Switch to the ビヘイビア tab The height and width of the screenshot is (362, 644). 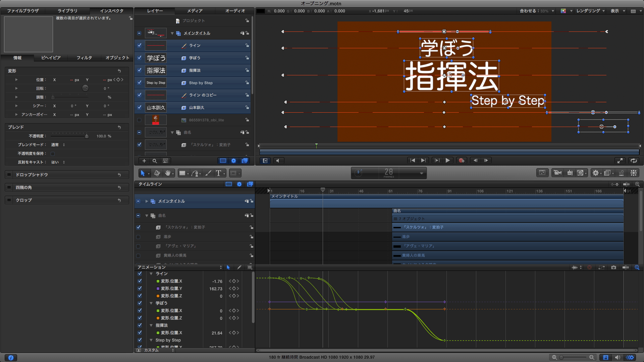click(x=51, y=58)
